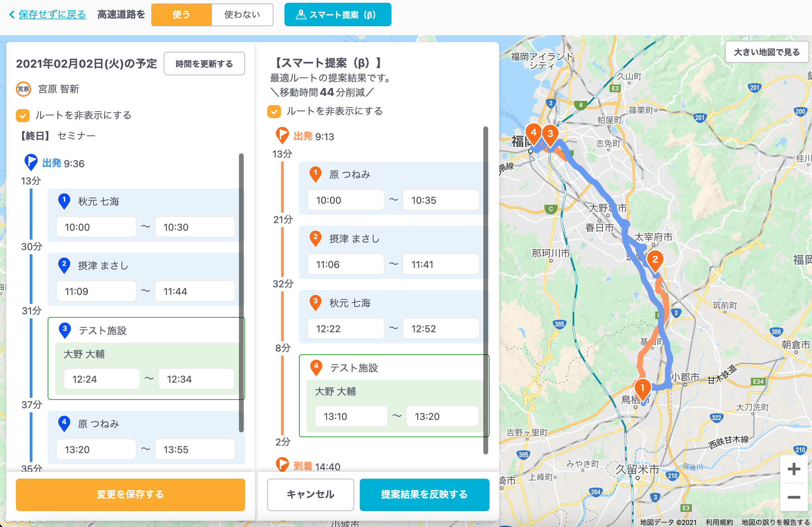Edit 原 つねみ start time 13:20 in left panel
Image resolution: width=812 pixels, height=527 pixels.
(96, 450)
